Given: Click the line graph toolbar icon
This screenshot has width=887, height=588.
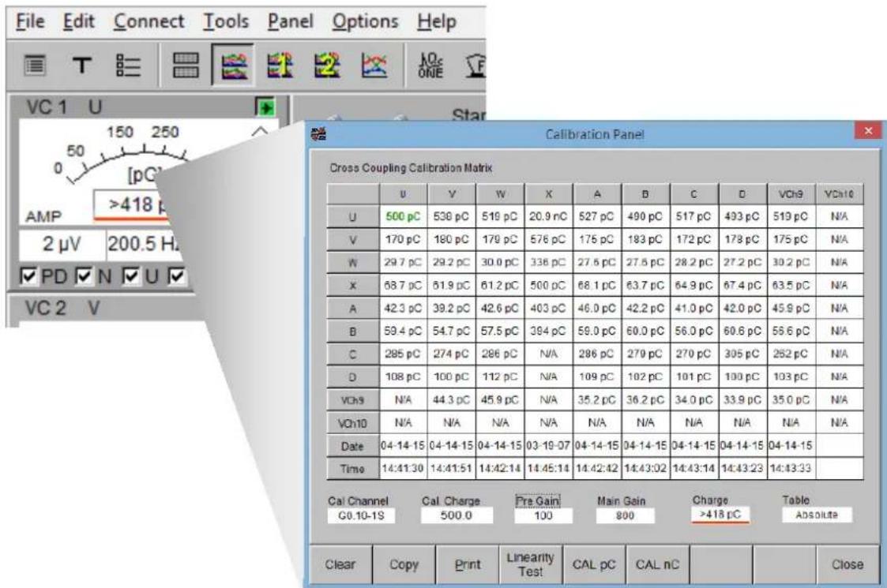Looking at the screenshot, I should [x=374, y=66].
